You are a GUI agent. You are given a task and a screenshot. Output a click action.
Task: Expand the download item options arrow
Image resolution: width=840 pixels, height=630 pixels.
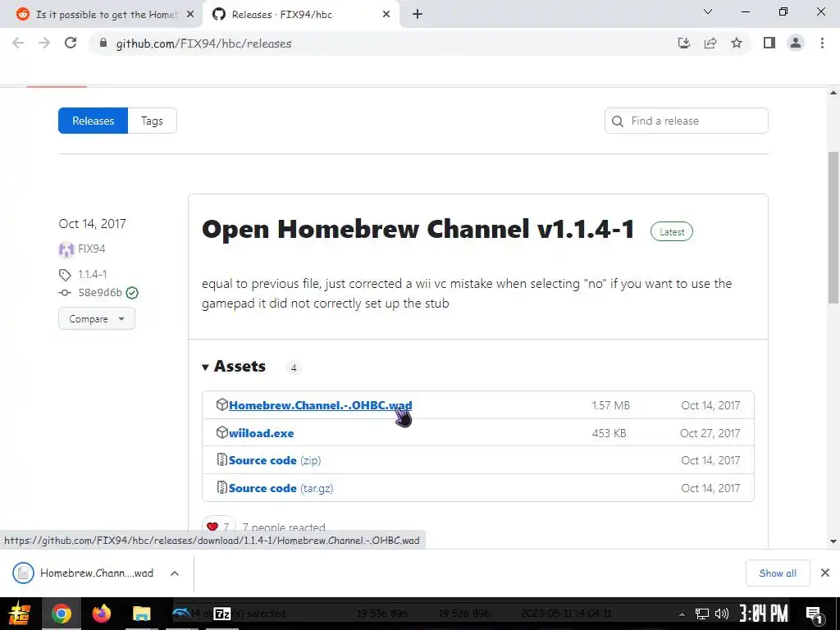pos(175,573)
